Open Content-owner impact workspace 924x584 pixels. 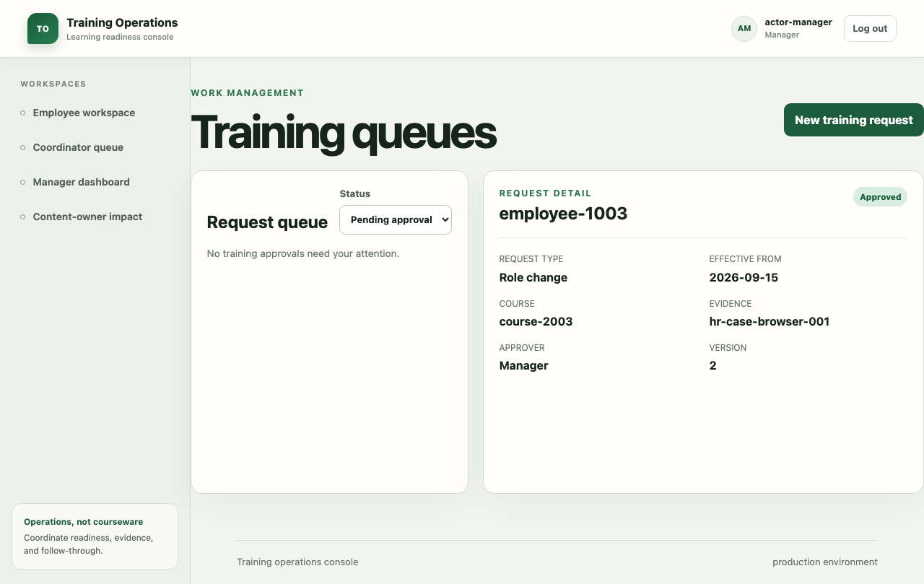(87, 217)
